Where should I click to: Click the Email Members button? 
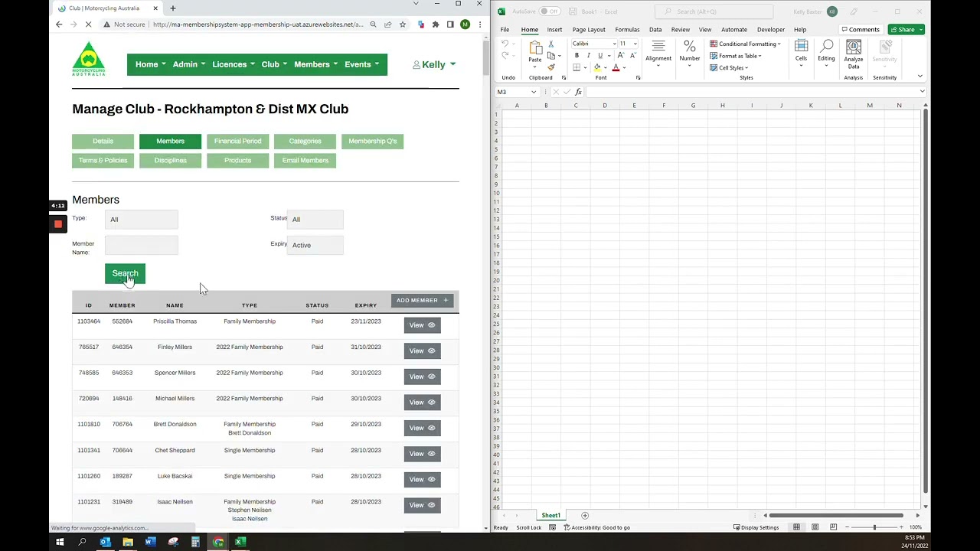coord(305,161)
